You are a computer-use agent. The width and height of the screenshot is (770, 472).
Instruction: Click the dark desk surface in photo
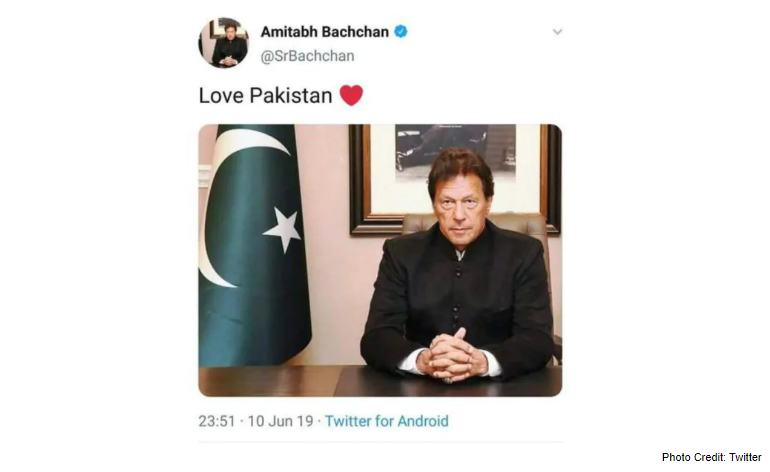pyautogui.click(x=380, y=381)
